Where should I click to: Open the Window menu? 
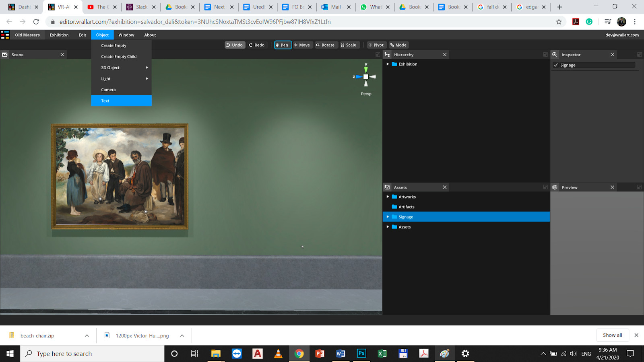pyautogui.click(x=126, y=35)
